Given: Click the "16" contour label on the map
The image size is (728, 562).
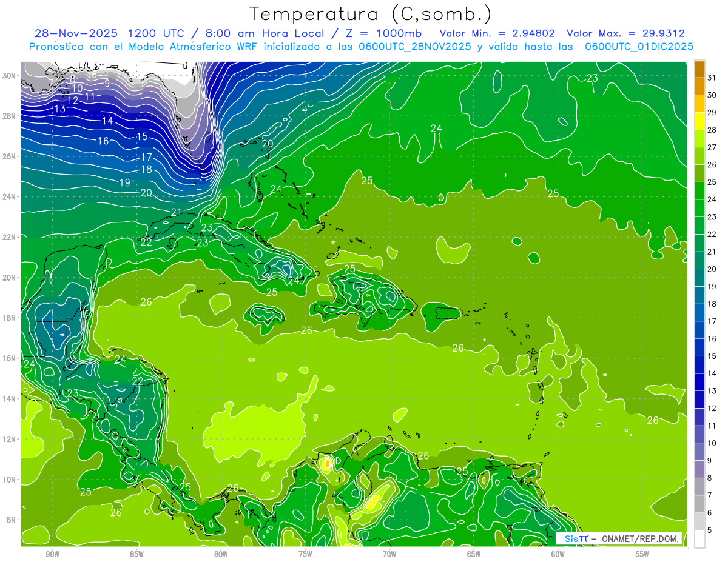Looking at the screenshot, I should 103,141.
